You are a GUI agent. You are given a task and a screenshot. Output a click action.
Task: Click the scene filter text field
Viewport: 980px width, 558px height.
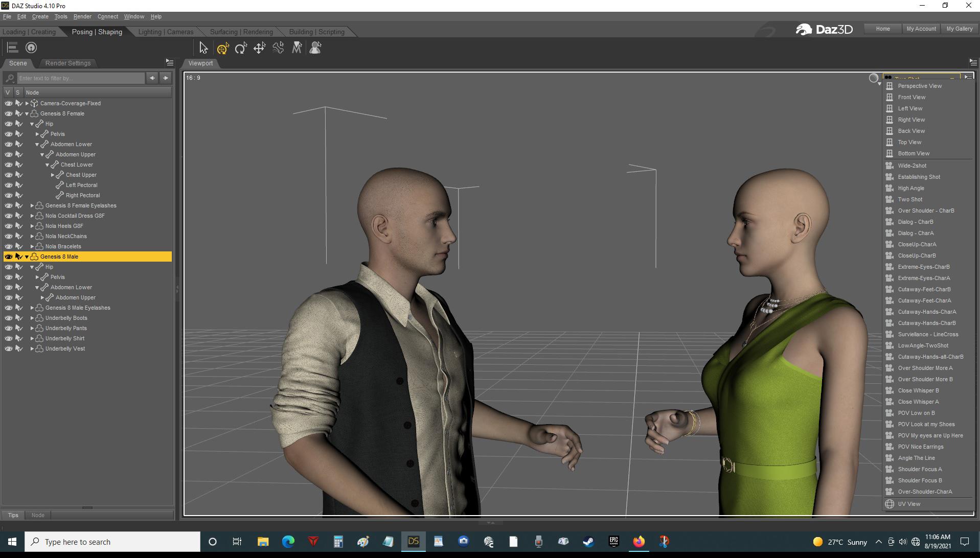click(81, 78)
